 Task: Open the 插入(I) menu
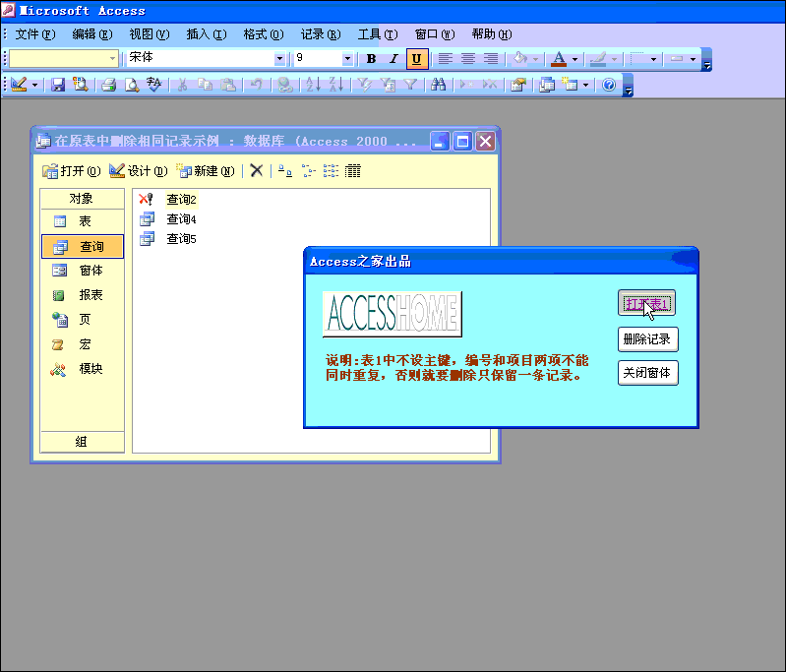(x=207, y=34)
